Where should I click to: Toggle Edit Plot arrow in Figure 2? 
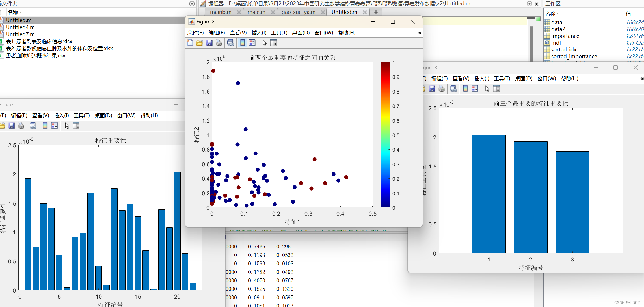coord(264,43)
